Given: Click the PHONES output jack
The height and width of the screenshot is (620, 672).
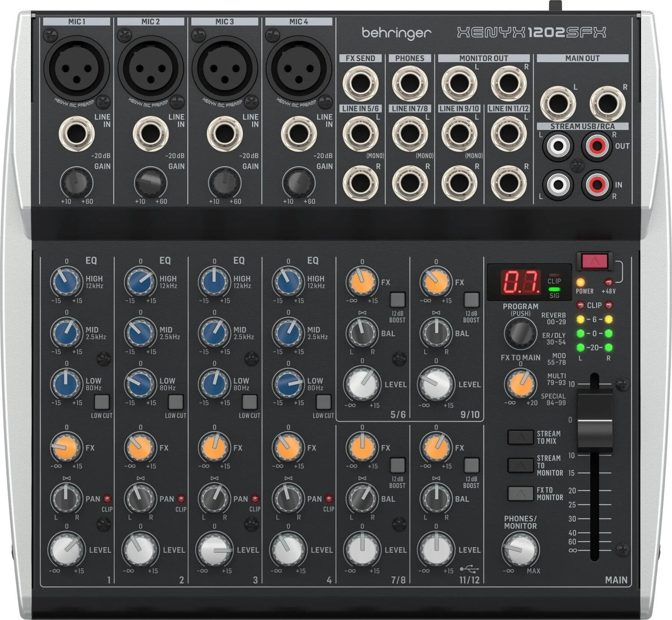Looking at the screenshot, I should coord(410,83).
